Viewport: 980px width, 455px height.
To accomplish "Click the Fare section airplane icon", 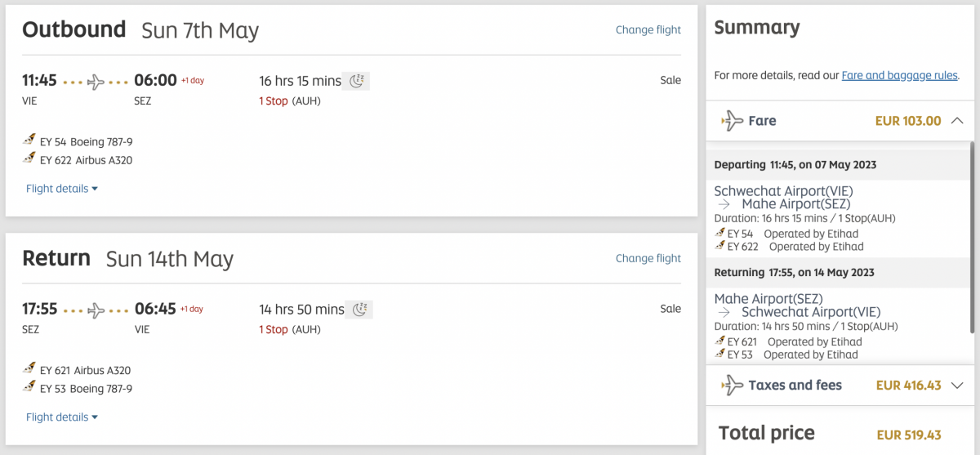I will pyautogui.click(x=733, y=121).
